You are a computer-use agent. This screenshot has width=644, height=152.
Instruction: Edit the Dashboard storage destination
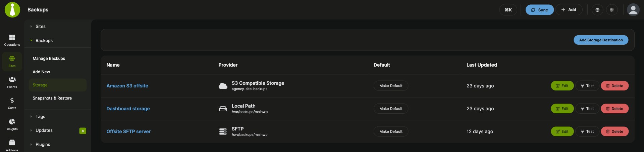click(x=562, y=109)
